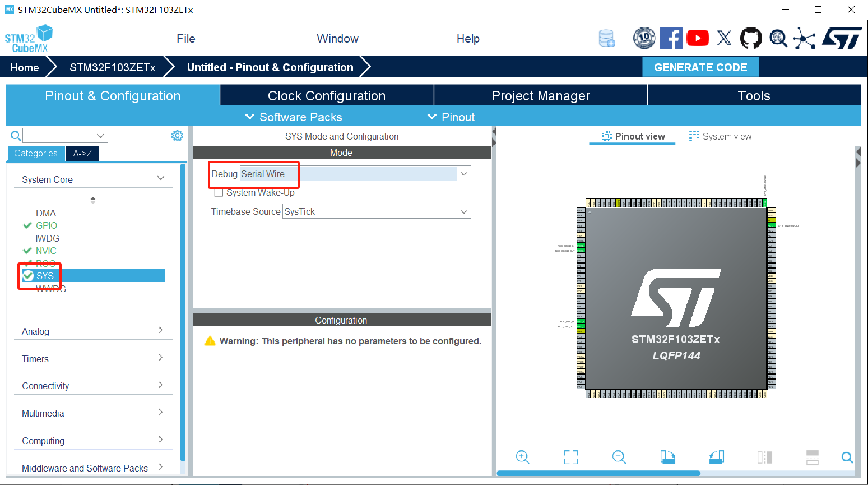Click the panel collapse arrows beside Mode
The width and height of the screenshot is (868, 485).
[x=494, y=136]
